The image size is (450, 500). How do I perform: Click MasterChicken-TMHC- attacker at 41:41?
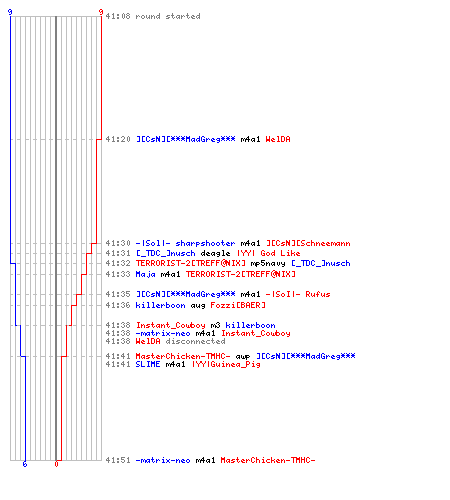(x=183, y=356)
